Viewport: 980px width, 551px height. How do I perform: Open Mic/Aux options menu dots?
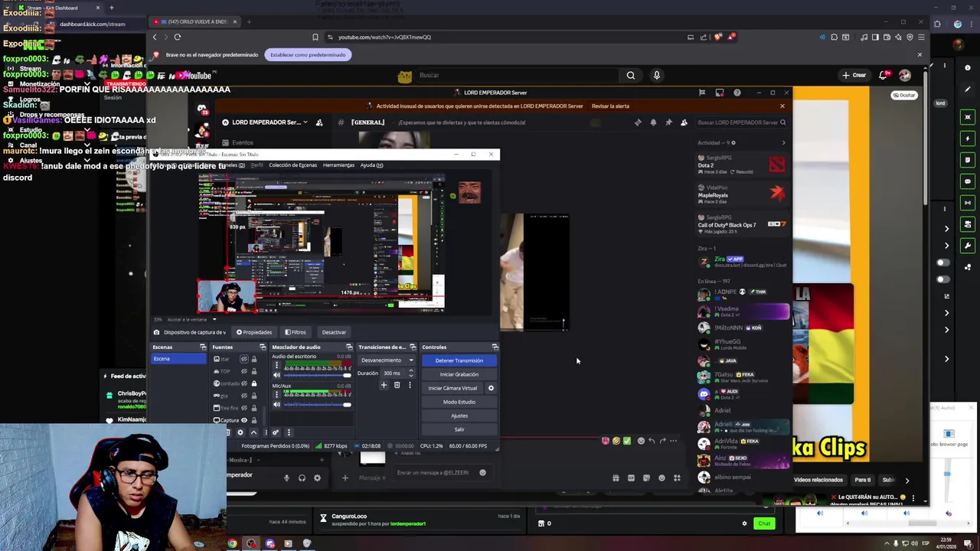[x=276, y=395]
